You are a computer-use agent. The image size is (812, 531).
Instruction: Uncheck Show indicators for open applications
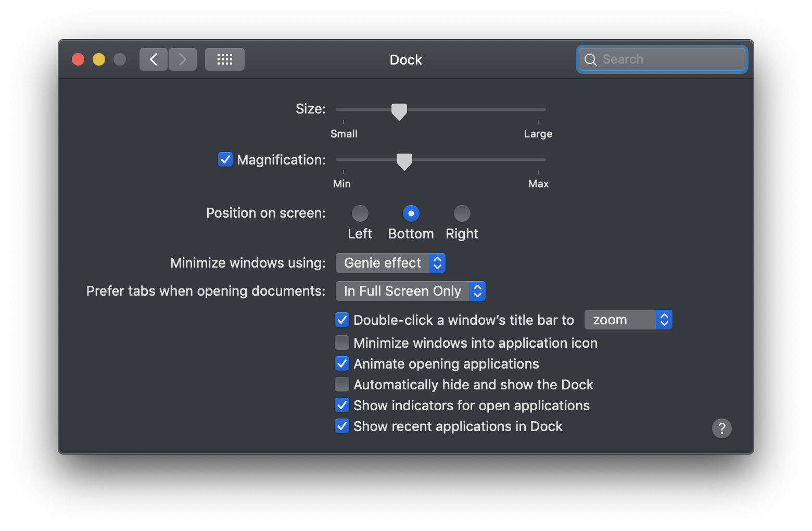pos(342,405)
